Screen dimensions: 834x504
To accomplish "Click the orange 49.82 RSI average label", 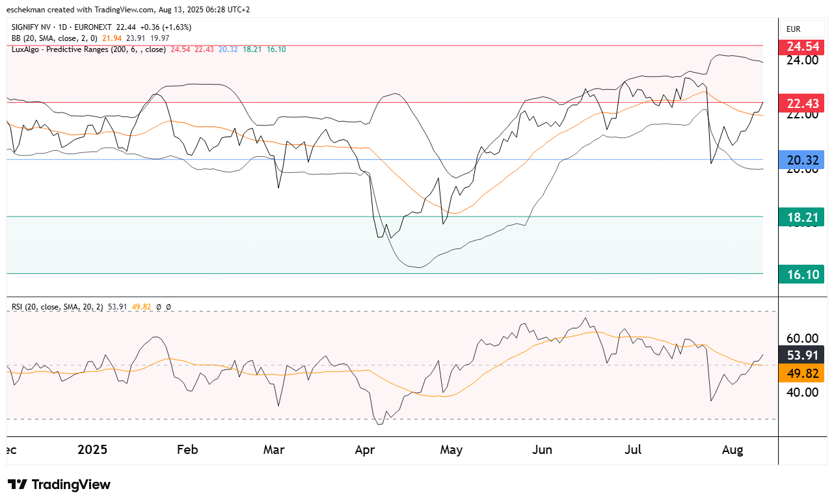I will (x=801, y=373).
